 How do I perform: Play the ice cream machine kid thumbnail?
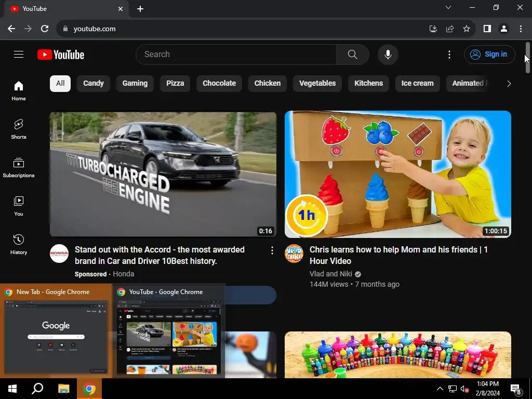pyautogui.click(x=397, y=174)
